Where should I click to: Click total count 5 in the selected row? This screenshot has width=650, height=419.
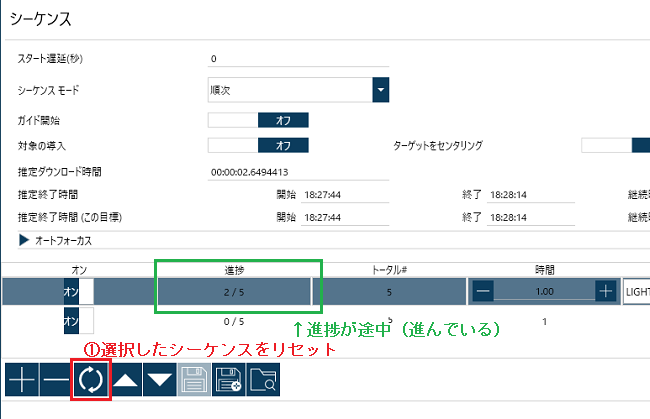pyautogui.click(x=389, y=292)
